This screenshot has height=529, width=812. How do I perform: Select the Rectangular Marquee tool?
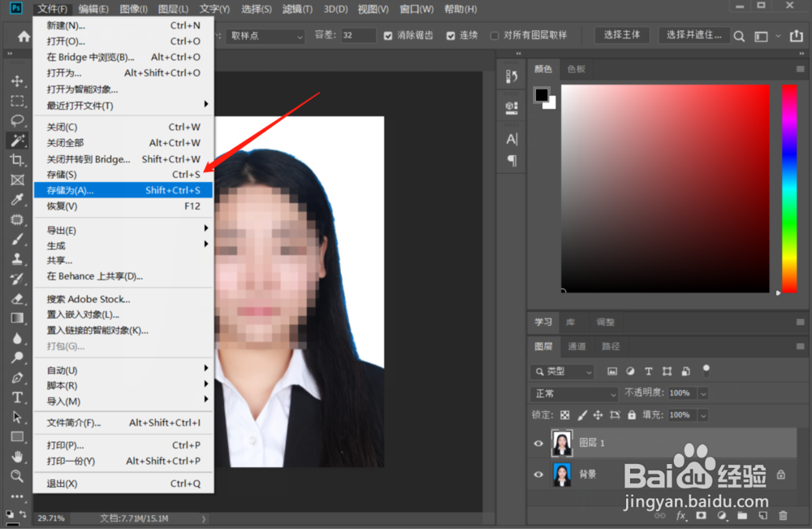(17, 101)
